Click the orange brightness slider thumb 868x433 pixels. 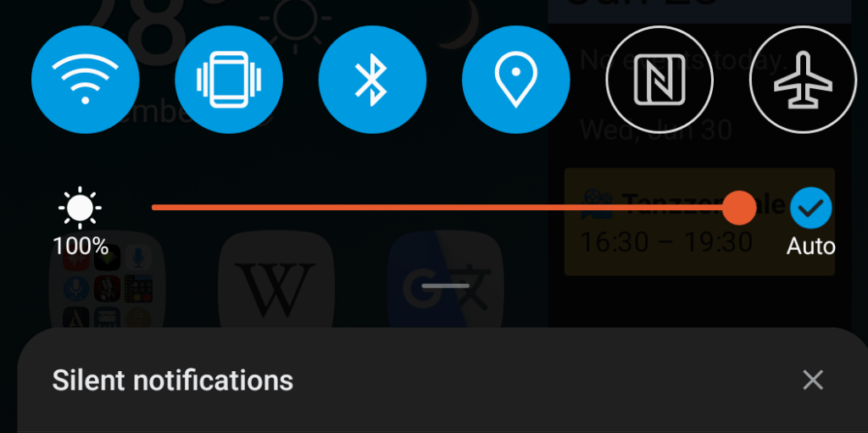click(x=739, y=208)
